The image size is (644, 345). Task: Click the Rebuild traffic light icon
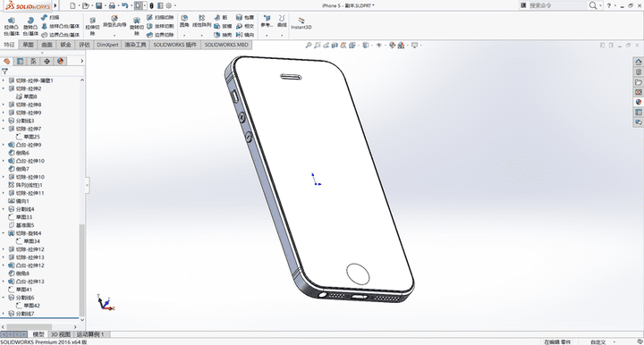pos(151,5)
